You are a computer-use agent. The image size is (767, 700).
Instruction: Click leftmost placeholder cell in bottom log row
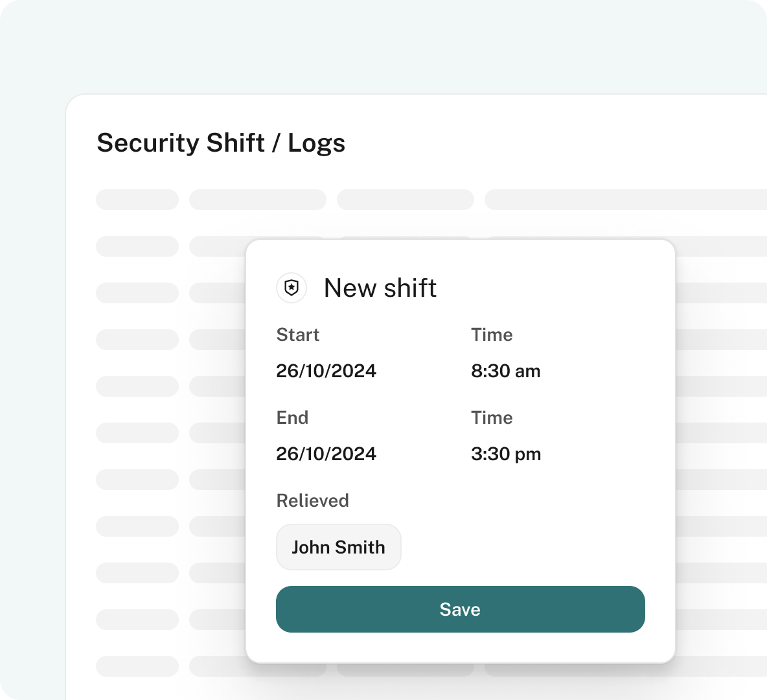coord(137,666)
